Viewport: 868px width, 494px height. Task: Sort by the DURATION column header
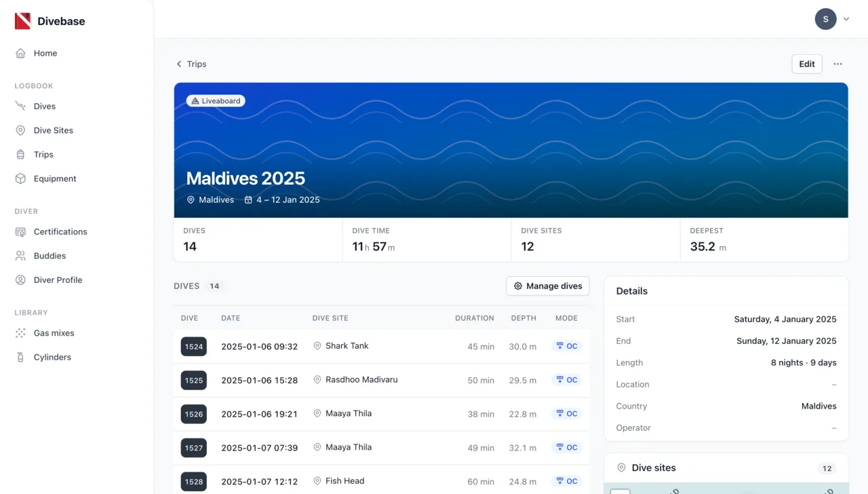(x=475, y=318)
